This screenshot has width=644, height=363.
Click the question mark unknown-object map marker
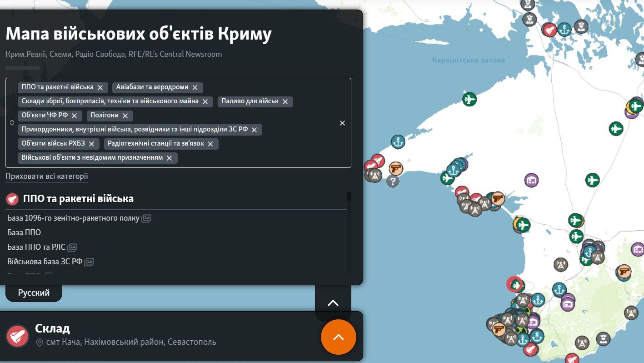coord(393,181)
